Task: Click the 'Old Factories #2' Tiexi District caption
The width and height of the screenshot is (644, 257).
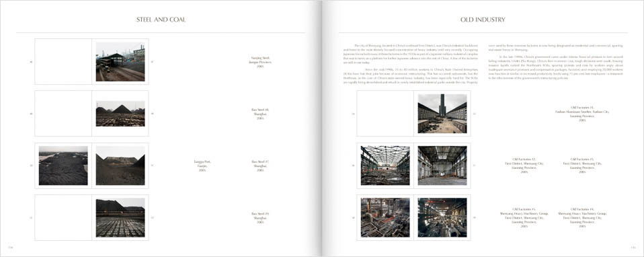Action: click(524, 166)
